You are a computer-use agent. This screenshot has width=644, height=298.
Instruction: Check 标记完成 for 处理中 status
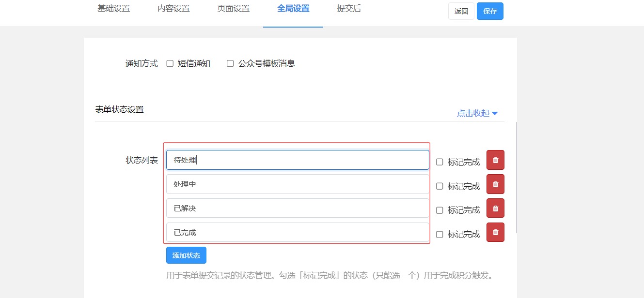[440, 186]
